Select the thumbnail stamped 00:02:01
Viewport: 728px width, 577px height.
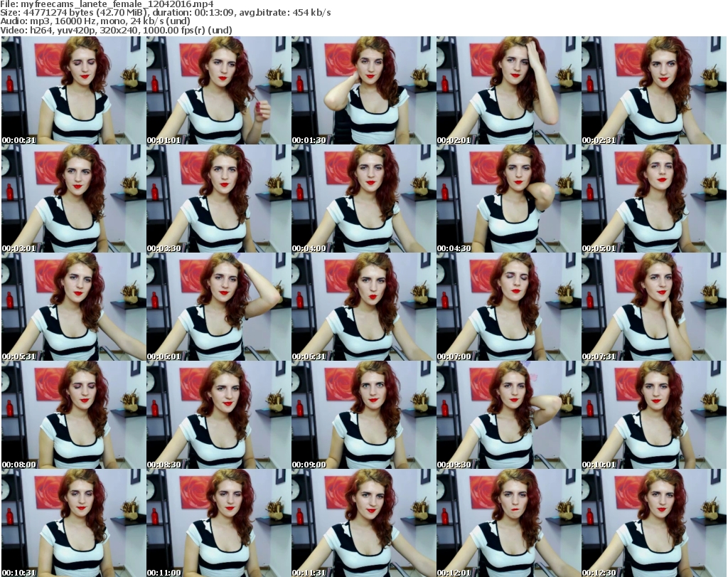click(508, 90)
